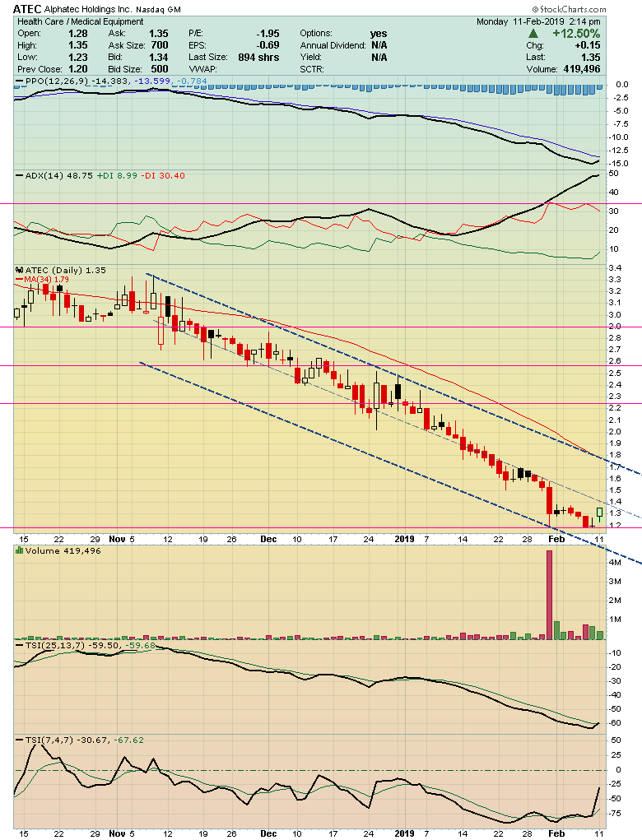Click the +DI 8.99 legend value
The image size is (642, 840).
[117, 176]
